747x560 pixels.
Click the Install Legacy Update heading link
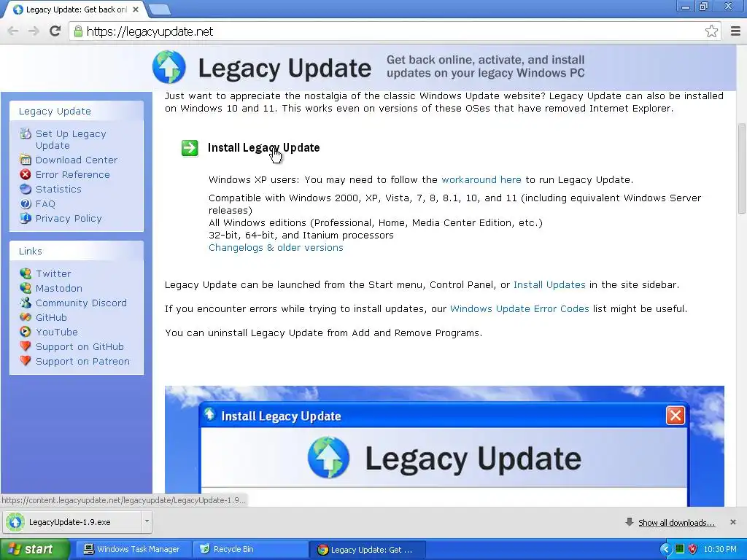[263, 147]
